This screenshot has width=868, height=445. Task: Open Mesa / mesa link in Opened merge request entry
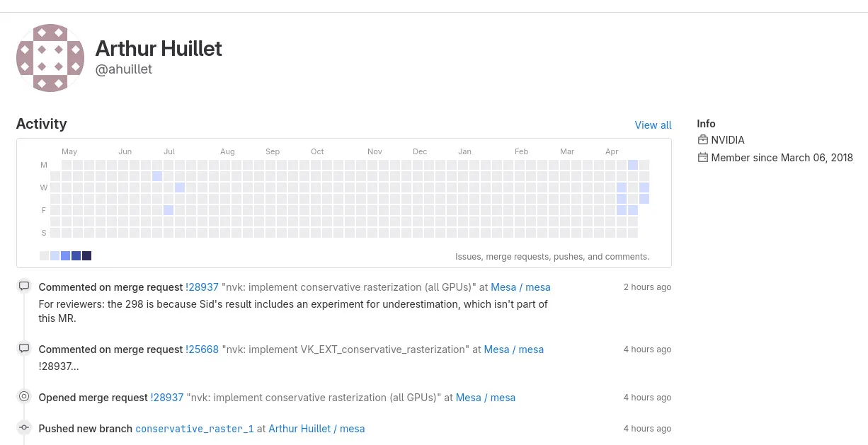click(x=485, y=398)
